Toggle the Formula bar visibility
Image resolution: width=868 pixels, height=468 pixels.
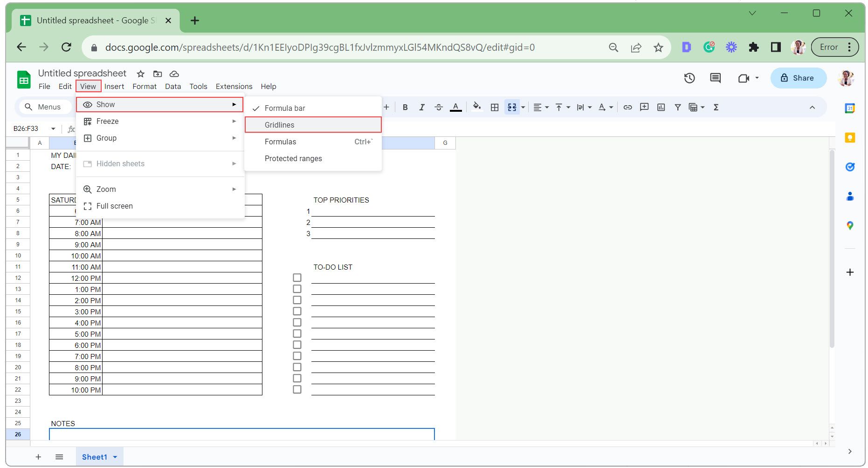[284, 108]
